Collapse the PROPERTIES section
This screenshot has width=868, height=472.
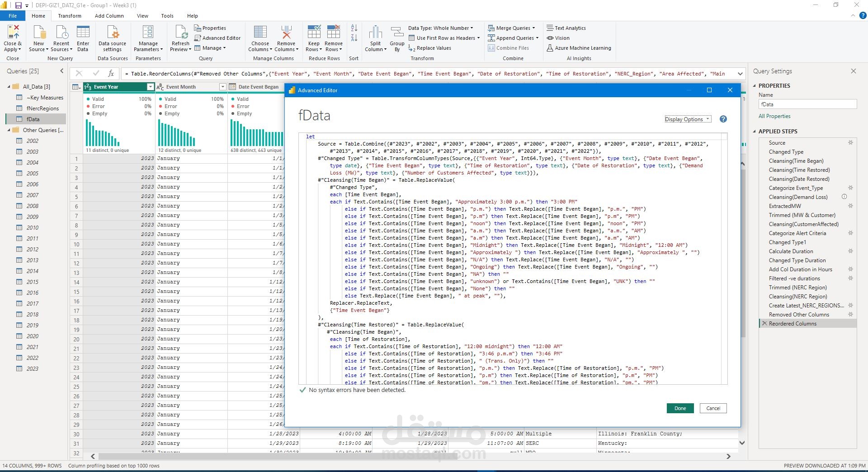click(755, 85)
